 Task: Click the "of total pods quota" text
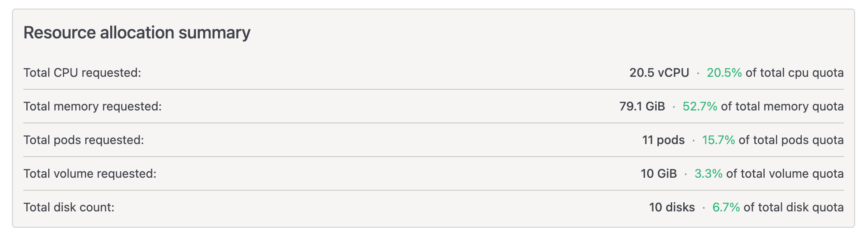(791, 140)
